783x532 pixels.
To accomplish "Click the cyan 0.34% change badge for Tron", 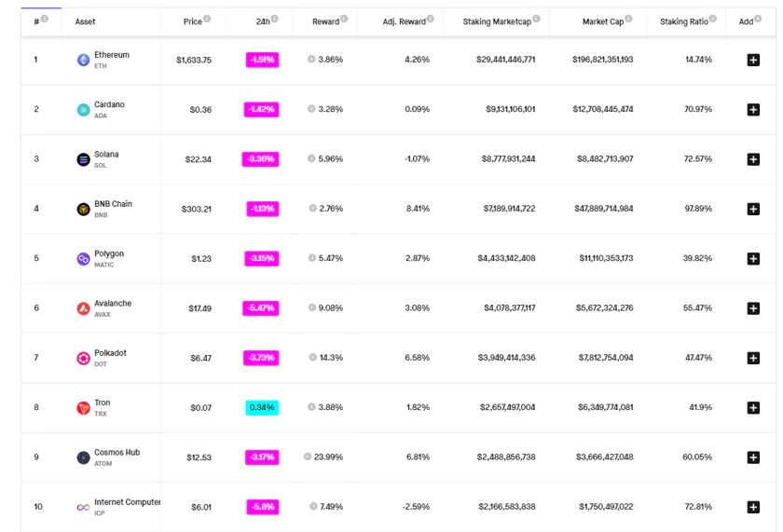I will [262, 407].
